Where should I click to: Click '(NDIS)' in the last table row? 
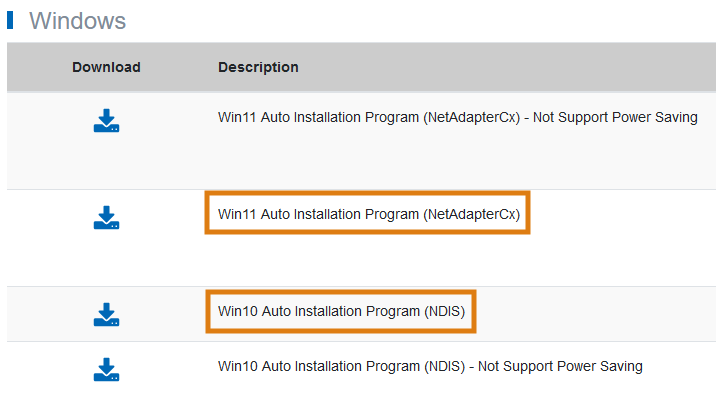(444, 366)
